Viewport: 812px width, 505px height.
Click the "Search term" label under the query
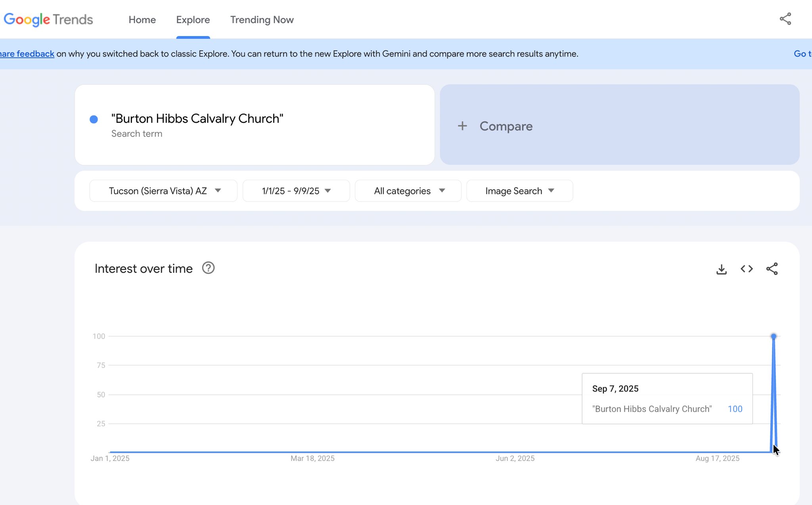click(x=137, y=134)
